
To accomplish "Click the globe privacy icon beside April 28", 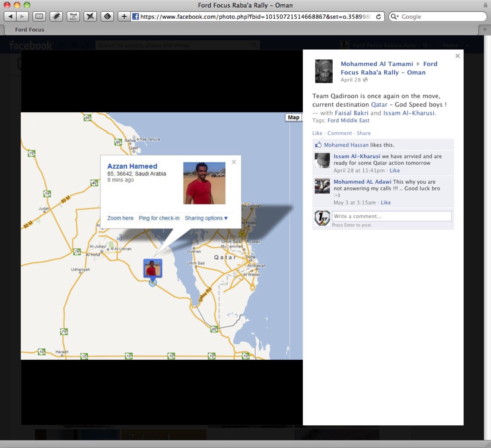I will click(365, 80).
